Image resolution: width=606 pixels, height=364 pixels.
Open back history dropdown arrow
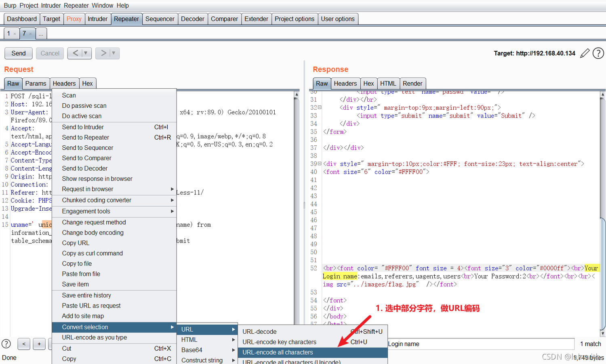86,53
